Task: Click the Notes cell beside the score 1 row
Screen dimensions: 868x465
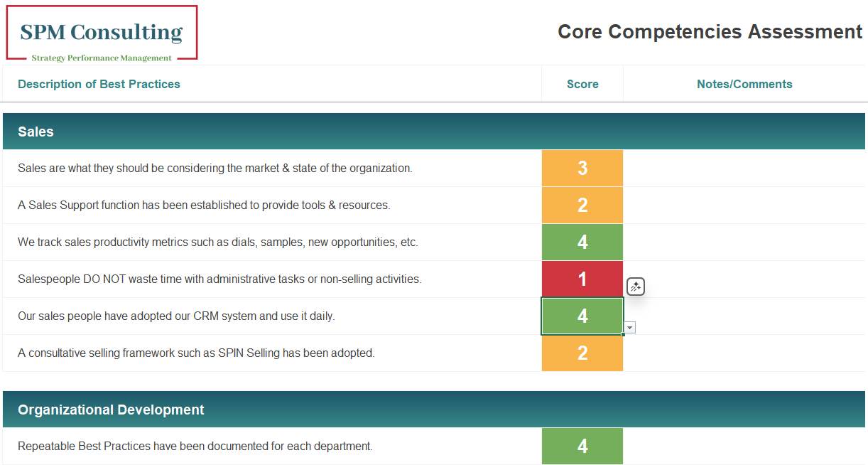Action: tap(744, 279)
